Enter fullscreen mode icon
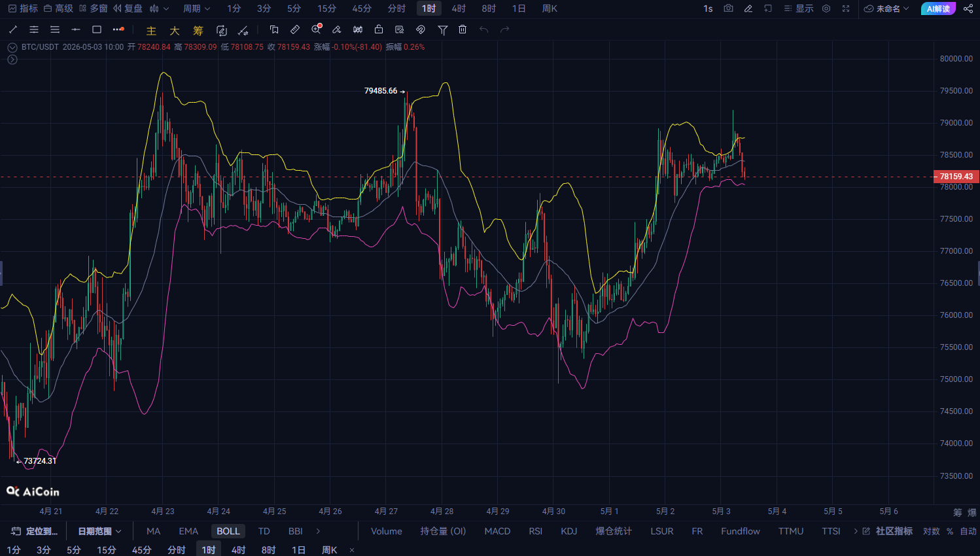The image size is (980, 556). [846, 9]
